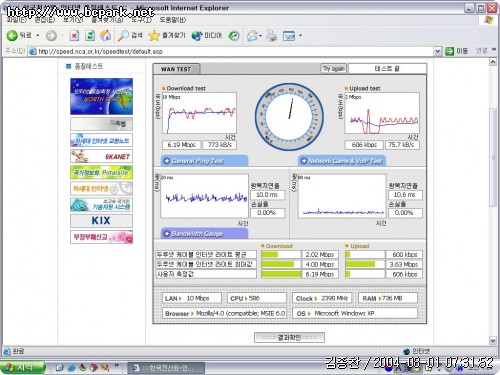Screen dimensions: 500x375
Task: Open the Mail button dropdown arrow
Action: (x=260, y=36)
